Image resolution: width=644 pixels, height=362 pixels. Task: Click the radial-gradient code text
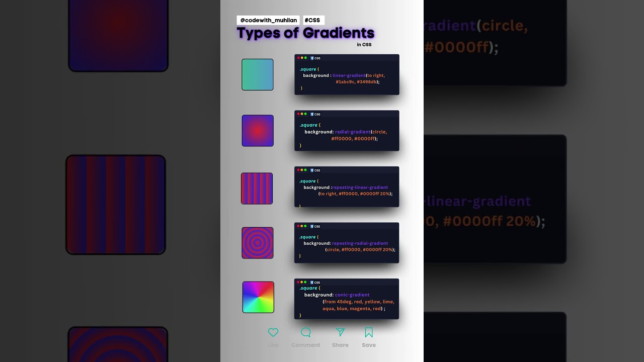(353, 132)
